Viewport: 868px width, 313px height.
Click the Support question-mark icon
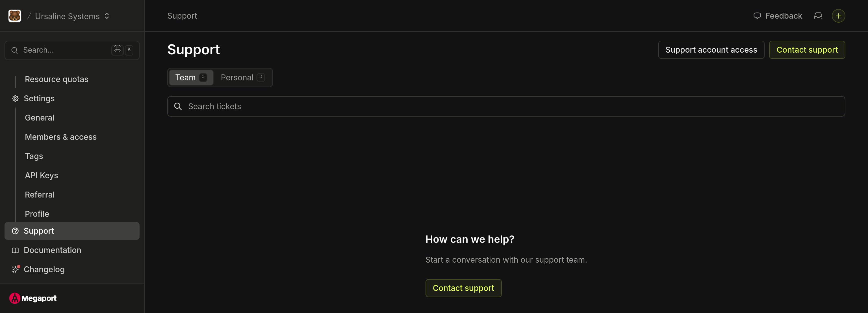pos(15,231)
